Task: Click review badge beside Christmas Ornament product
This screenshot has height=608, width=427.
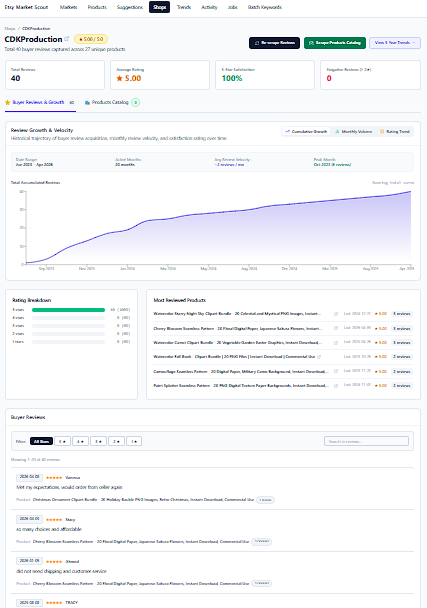Action: 265,500
